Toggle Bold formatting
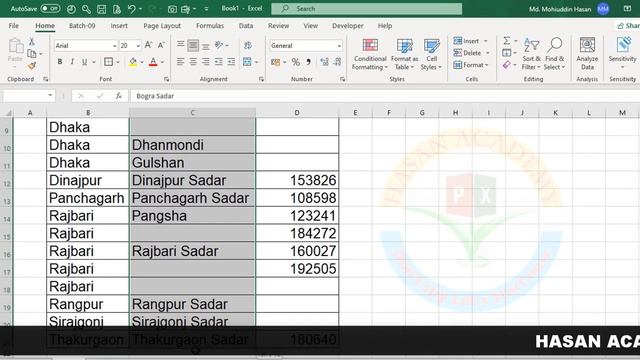The image size is (640, 360). [60, 62]
